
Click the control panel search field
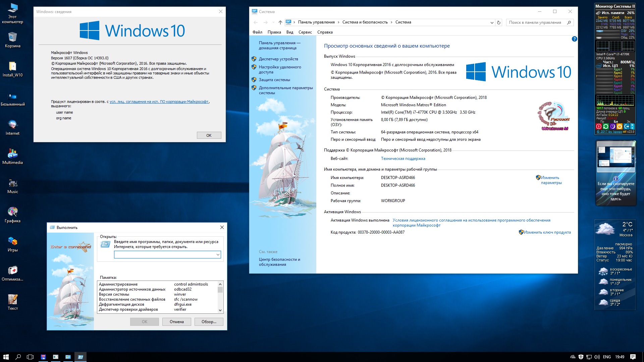[x=535, y=22]
